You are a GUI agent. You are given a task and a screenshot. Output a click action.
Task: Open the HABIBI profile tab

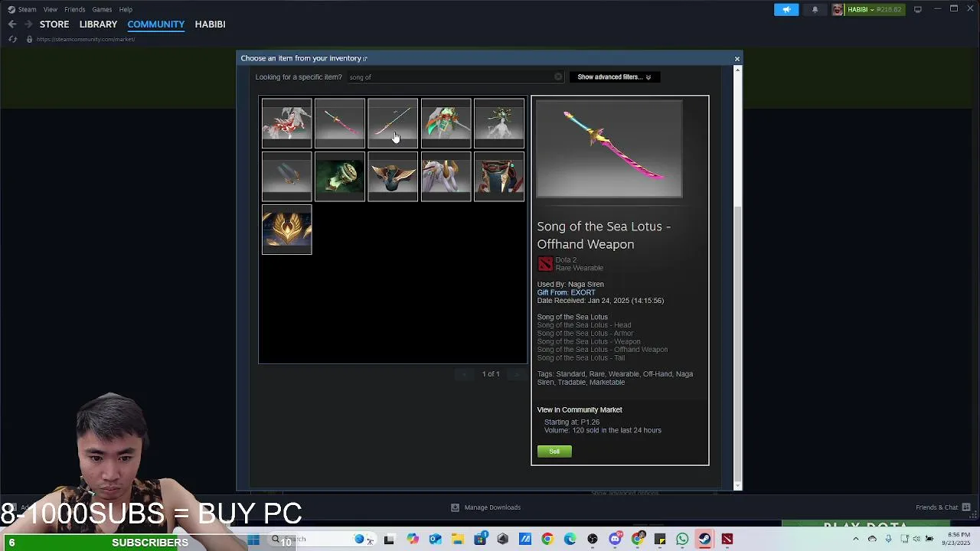click(210, 24)
